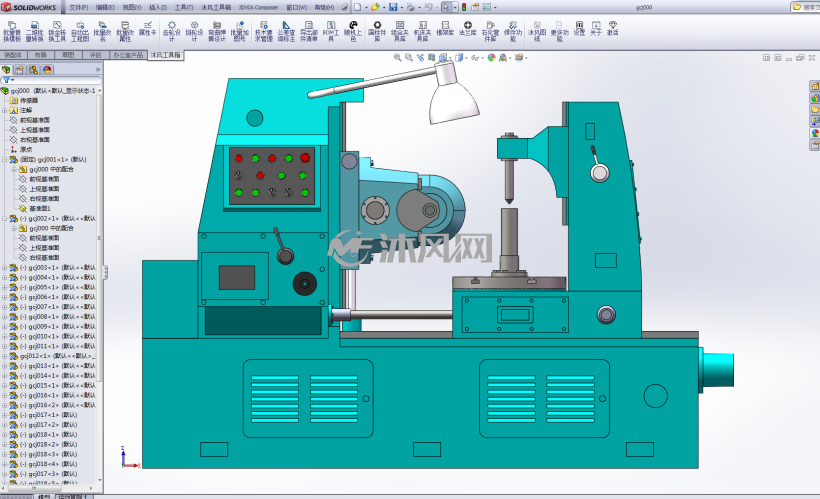
Task: Expand the gcj003<1> component node
Action: pyautogui.click(x=5, y=268)
